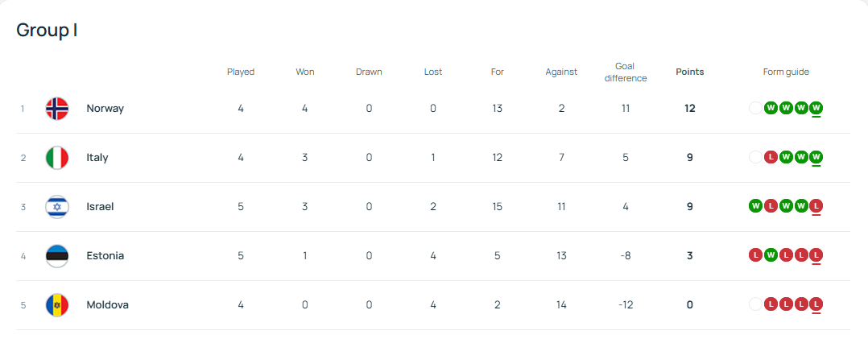This screenshot has height=339, width=868.
Task: Click the Norway flag icon
Action: pos(57,109)
